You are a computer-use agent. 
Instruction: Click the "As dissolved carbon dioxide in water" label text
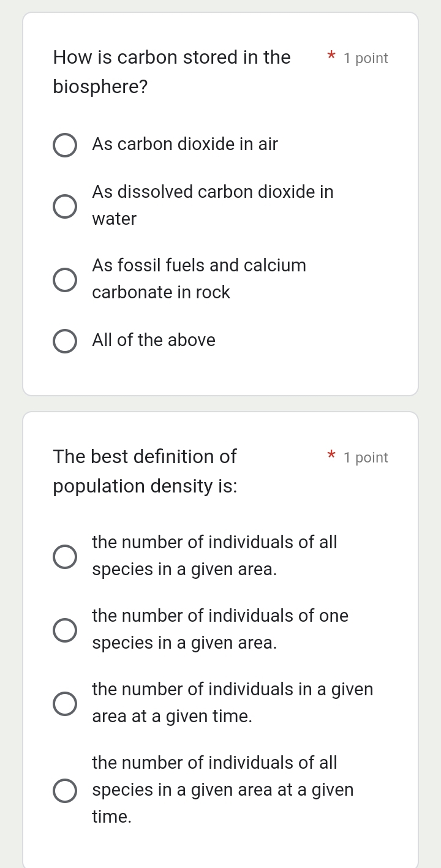click(213, 205)
